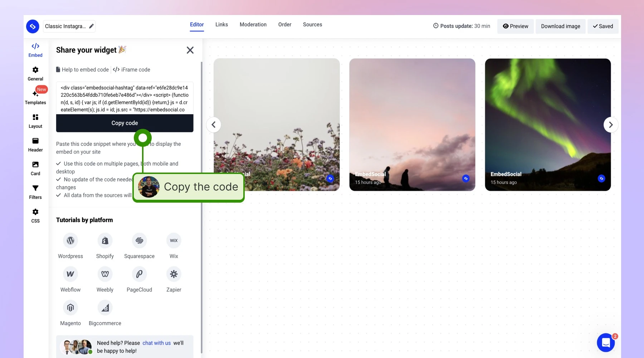Open the Wordpress tutorial
This screenshot has height=358, width=644.
pyautogui.click(x=70, y=246)
